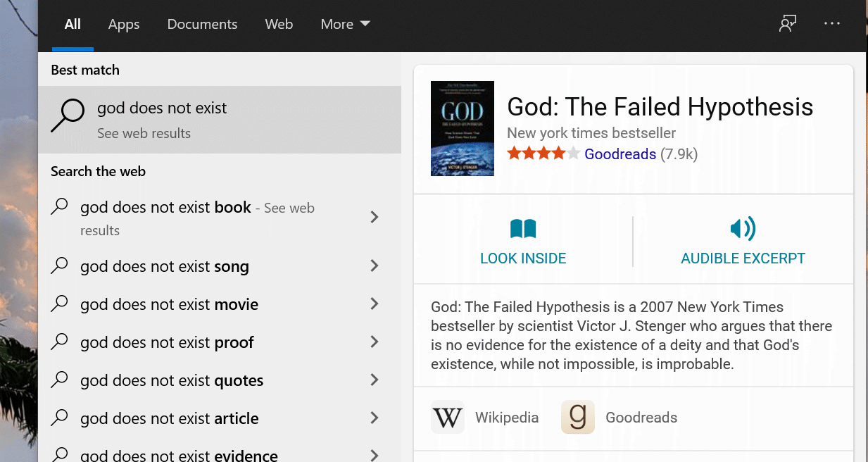Select 'god does not exist movie' suggestion

220,304
